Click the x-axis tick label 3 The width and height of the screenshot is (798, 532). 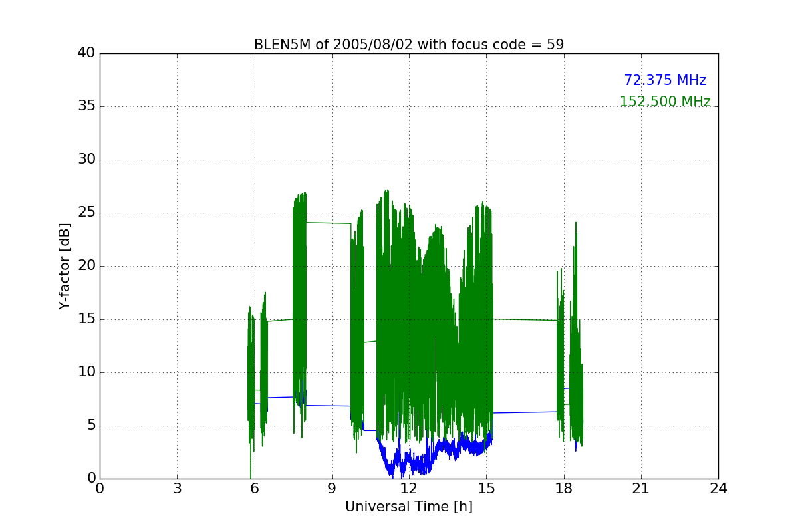pyautogui.click(x=177, y=489)
